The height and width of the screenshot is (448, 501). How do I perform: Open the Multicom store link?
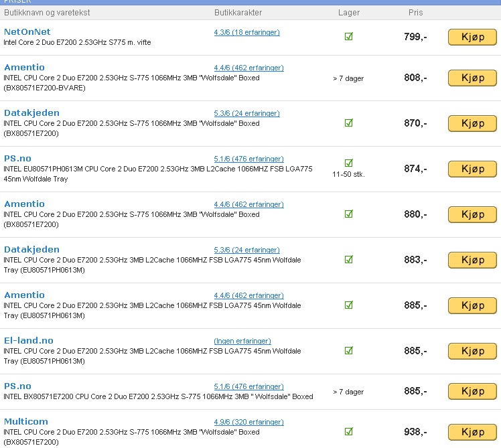pyautogui.click(x=26, y=421)
